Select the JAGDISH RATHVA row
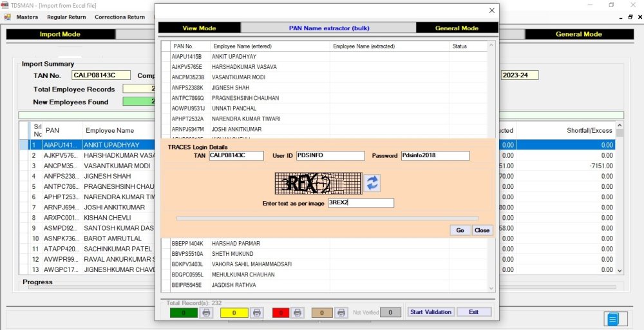The image size is (644, 330). tap(325, 285)
